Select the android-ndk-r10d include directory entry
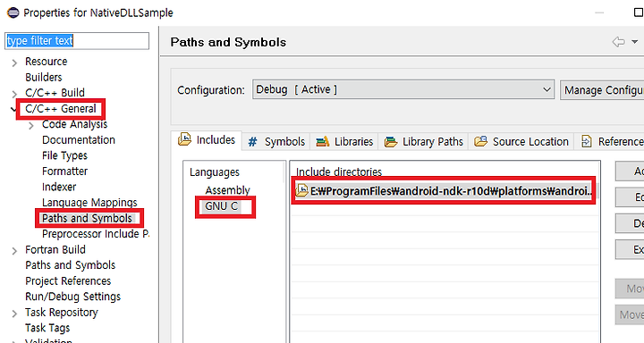This screenshot has height=343, width=644. pyautogui.click(x=444, y=191)
